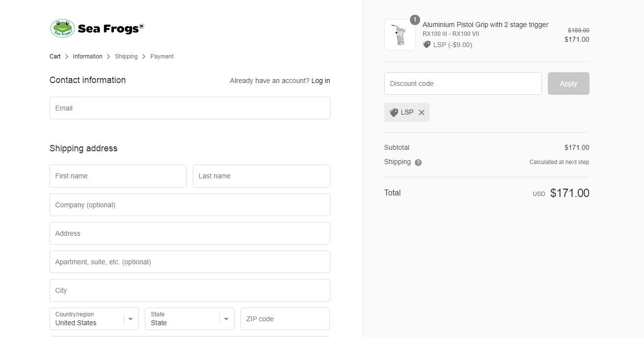The height and width of the screenshot is (337, 644).
Task: Select the Shipping breadcrumb step
Action: [126, 56]
